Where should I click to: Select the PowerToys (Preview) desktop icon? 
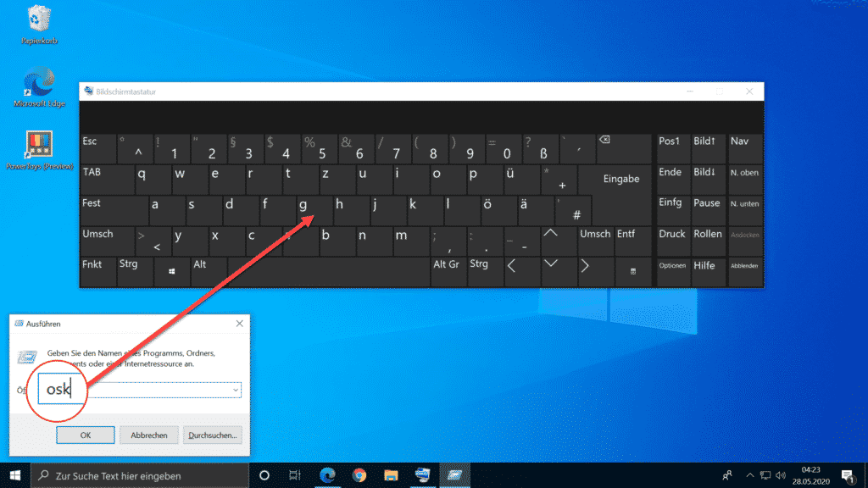pyautogui.click(x=39, y=151)
